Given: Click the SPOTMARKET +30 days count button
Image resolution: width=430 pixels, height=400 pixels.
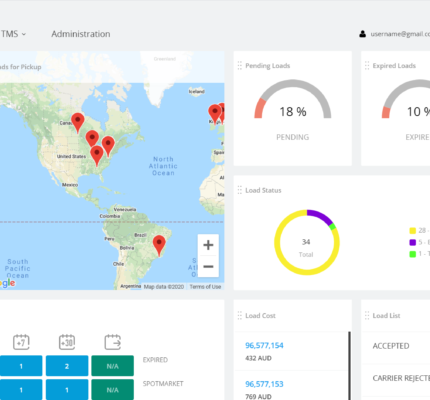Looking at the screenshot, I should pyautogui.click(x=67, y=389).
